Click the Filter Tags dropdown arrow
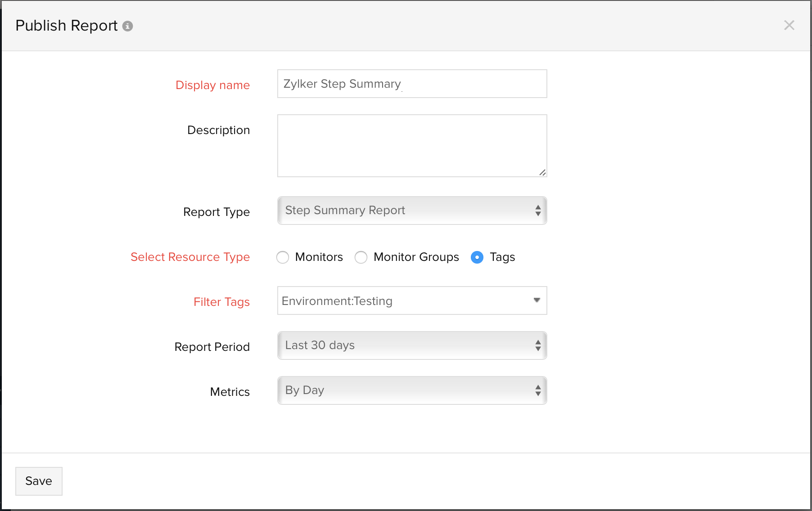 coord(537,300)
